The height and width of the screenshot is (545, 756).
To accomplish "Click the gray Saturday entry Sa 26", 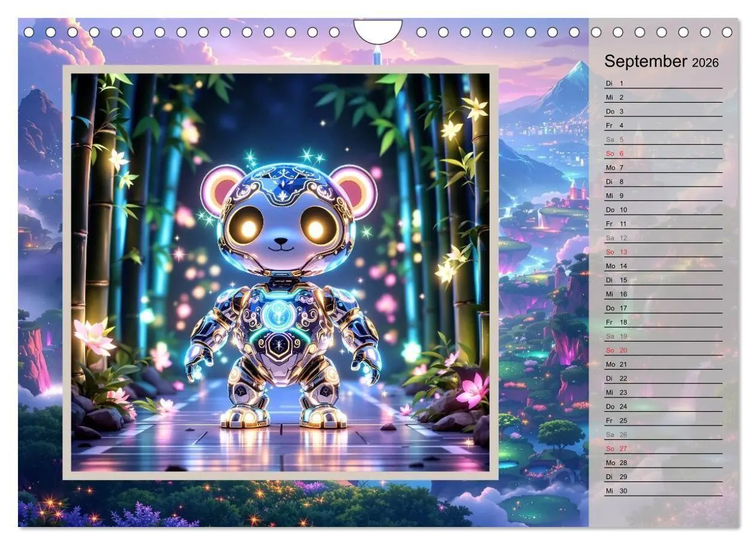I will click(614, 435).
